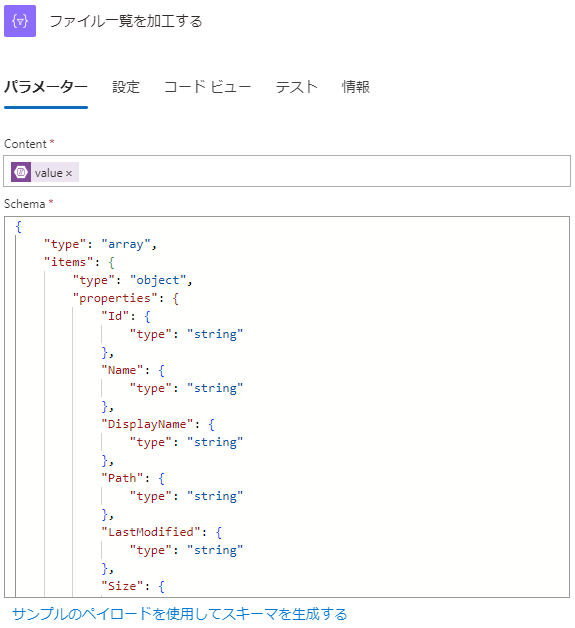
Task: Click the action title ファイル一覧を加工する
Action: pos(126,21)
